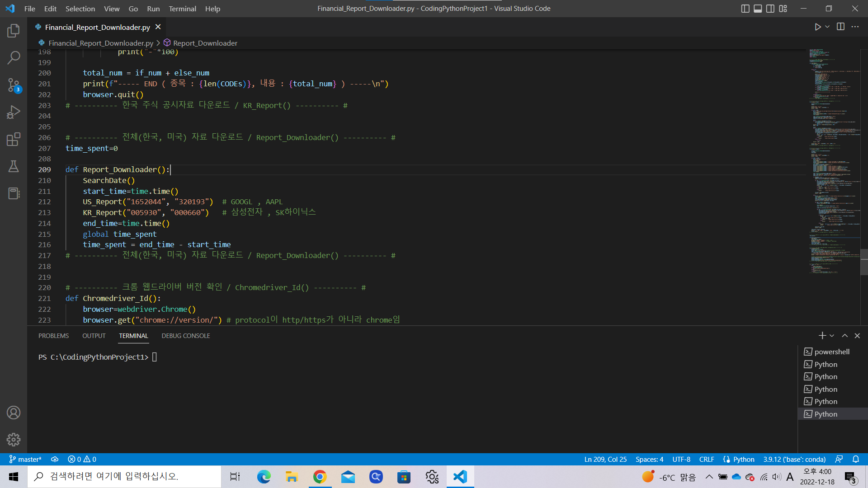Screen dimensions: 868x488
Task: Open the Testing flask view
Action: pyautogui.click(x=14, y=166)
